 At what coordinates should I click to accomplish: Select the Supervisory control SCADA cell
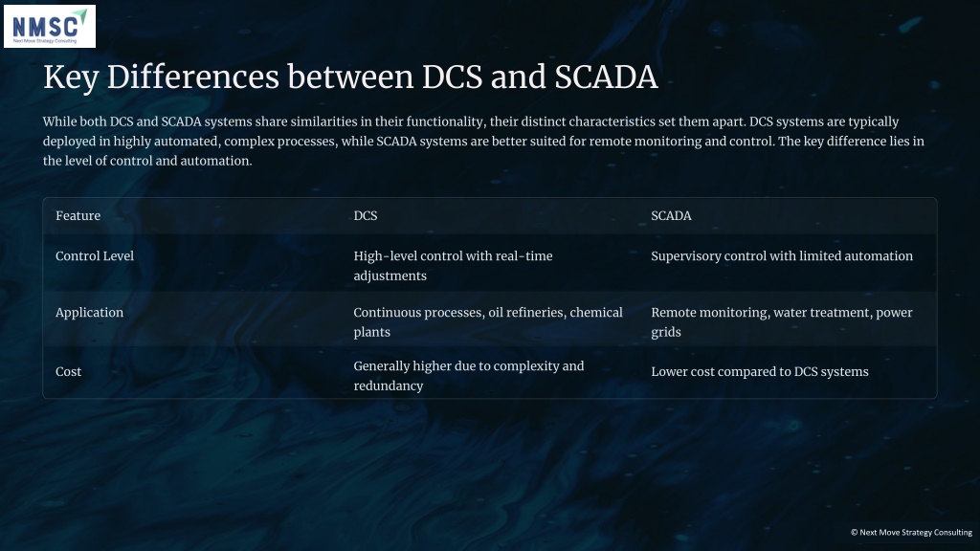click(x=782, y=256)
